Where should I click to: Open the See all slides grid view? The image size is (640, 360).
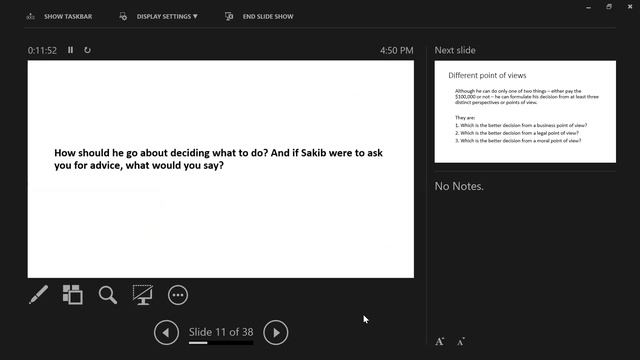[x=73, y=295]
